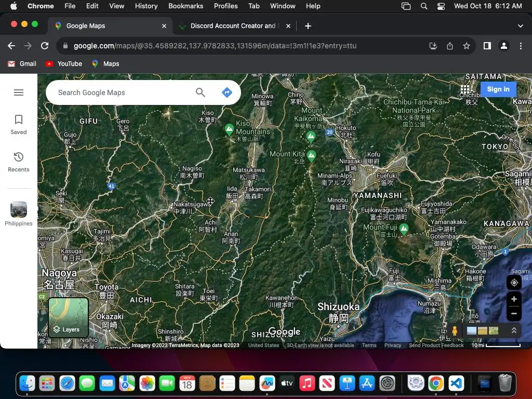Open the Privacy link in footer
The image size is (532, 399).
393,345
